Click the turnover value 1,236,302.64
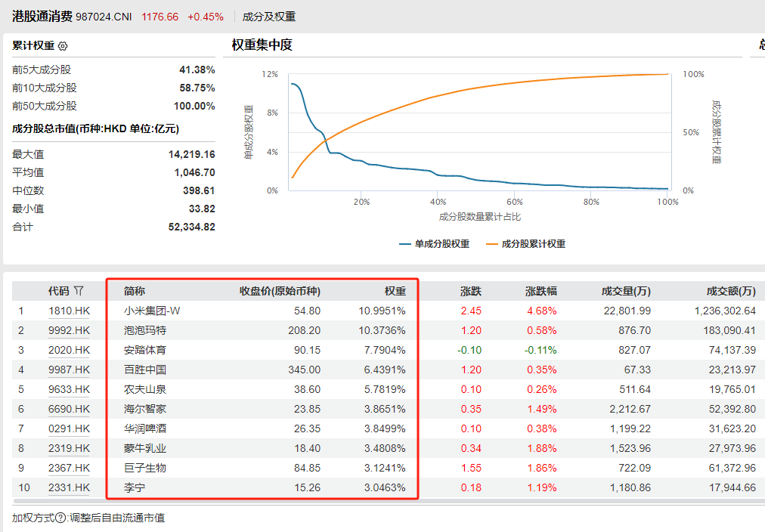Screen dimensions: 765x532 pyautogui.click(x=725, y=311)
